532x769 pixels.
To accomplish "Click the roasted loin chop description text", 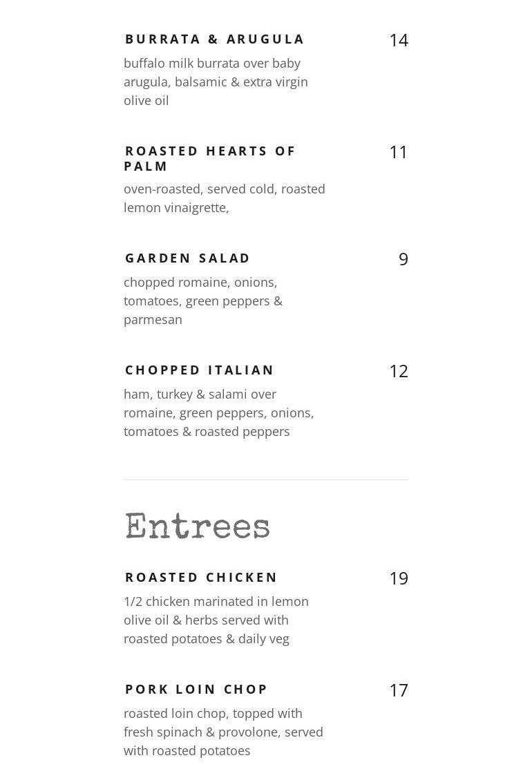I will (x=223, y=732).
